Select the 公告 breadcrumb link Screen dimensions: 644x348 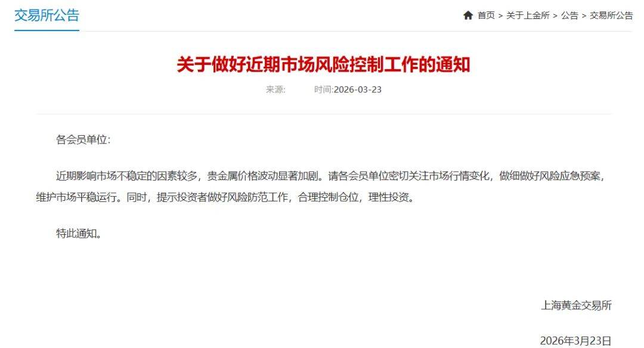(x=569, y=15)
